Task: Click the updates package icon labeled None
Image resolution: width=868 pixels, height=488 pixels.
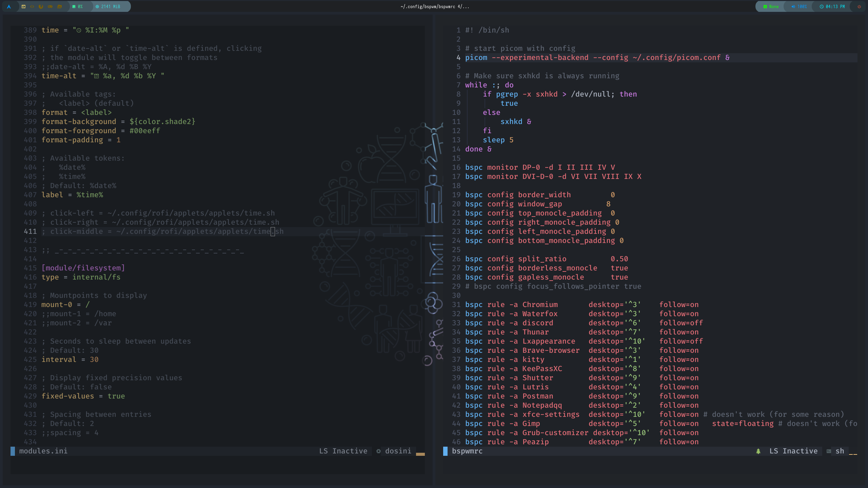Action: click(771, 6)
